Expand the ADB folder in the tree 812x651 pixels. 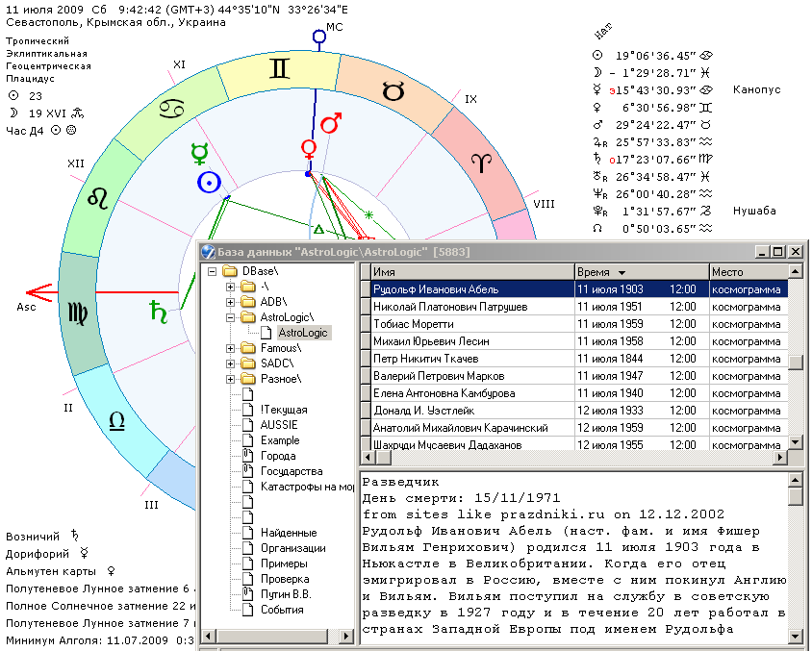pos(231,302)
